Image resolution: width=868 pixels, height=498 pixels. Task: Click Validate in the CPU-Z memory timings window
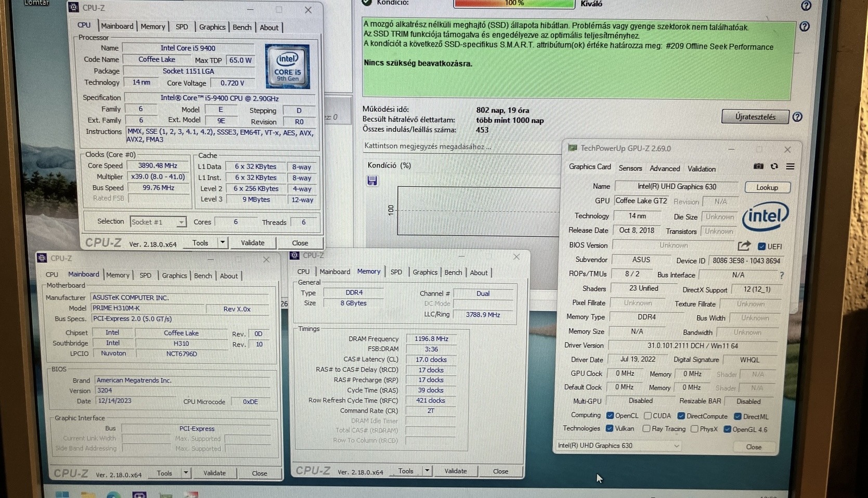[x=456, y=471]
